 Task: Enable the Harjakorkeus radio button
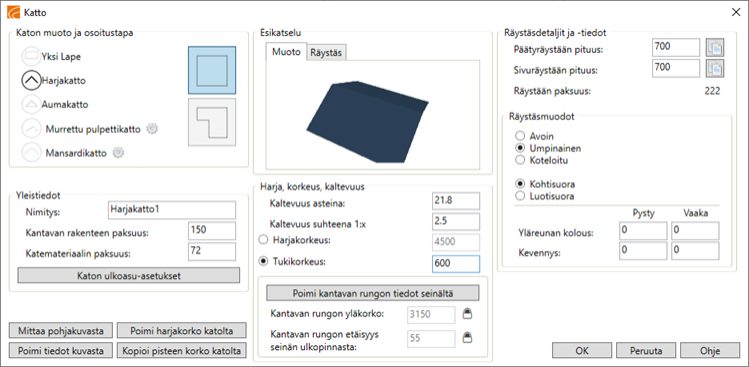262,239
